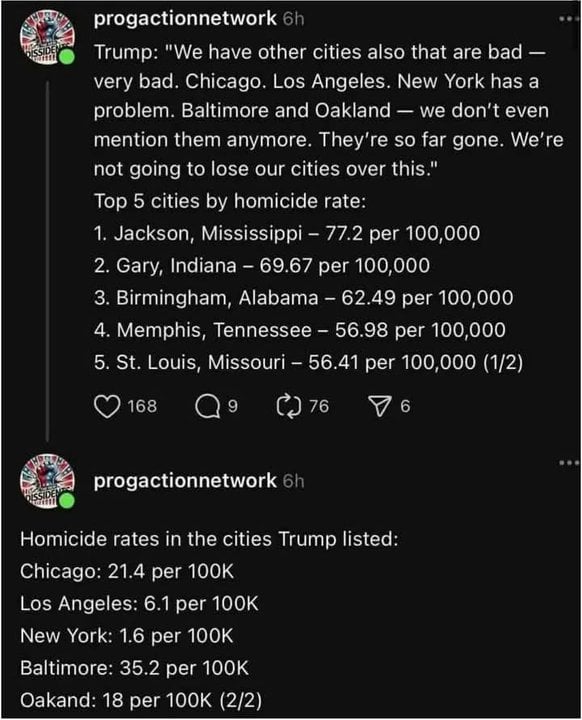
Task: Repost using the arrows repost icon
Action: click(289, 407)
